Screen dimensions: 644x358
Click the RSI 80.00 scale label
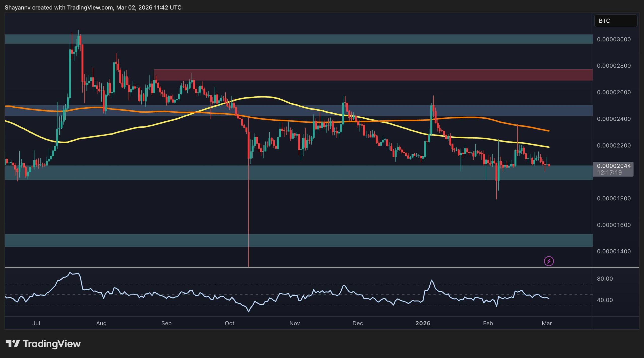[605, 279]
